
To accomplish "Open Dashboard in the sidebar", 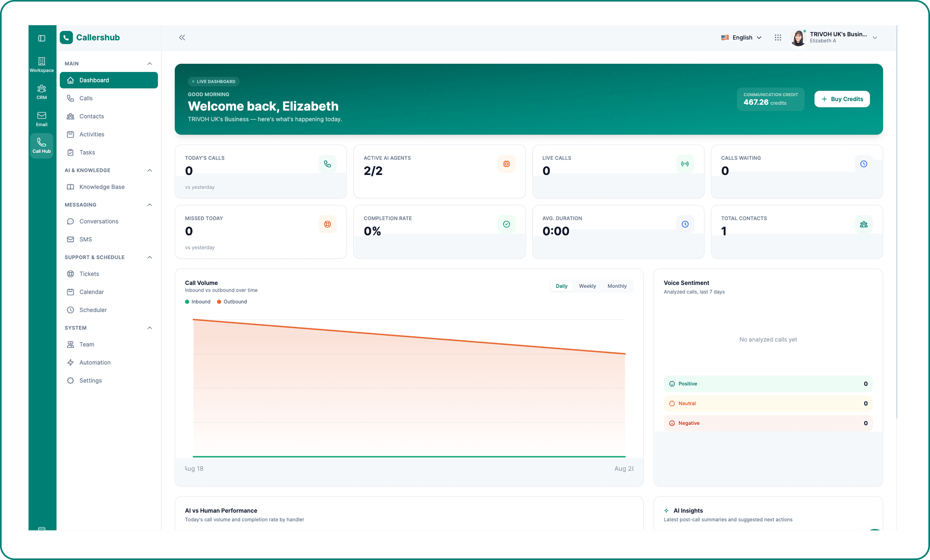I will point(109,80).
